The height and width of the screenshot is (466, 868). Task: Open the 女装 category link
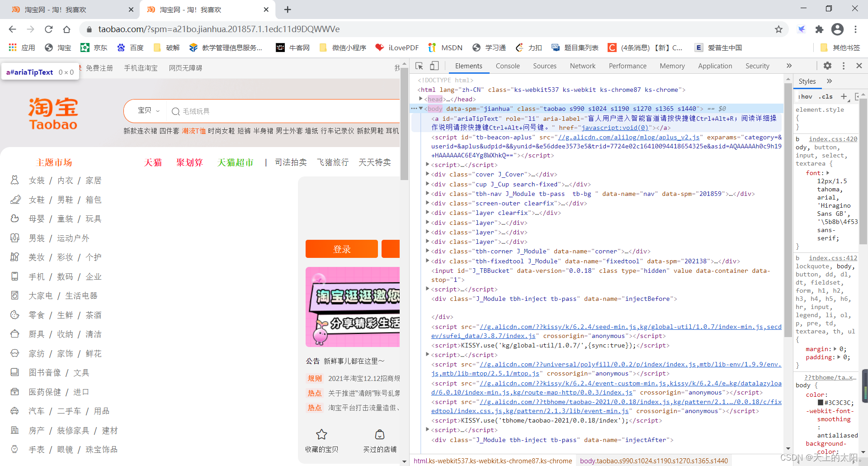click(x=37, y=181)
